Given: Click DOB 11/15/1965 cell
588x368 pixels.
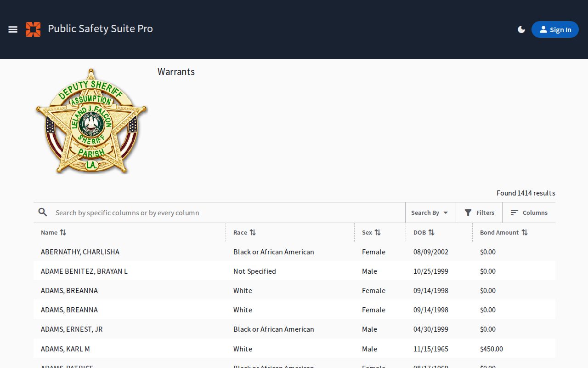Looking at the screenshot, I should click(x=431, y=349).
